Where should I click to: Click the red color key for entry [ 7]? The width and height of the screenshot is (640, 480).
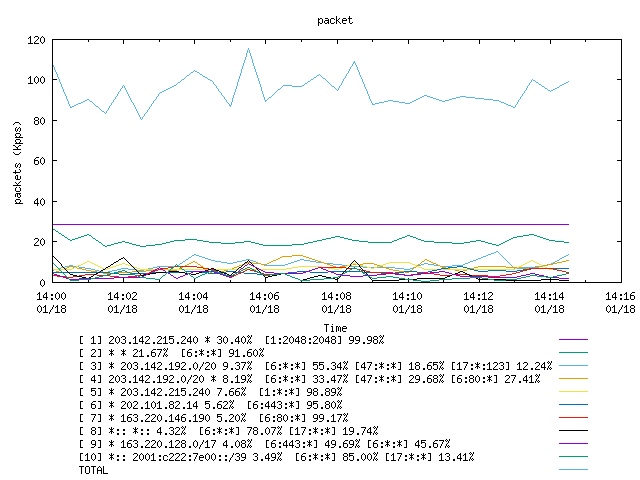[x=573, y=418]
